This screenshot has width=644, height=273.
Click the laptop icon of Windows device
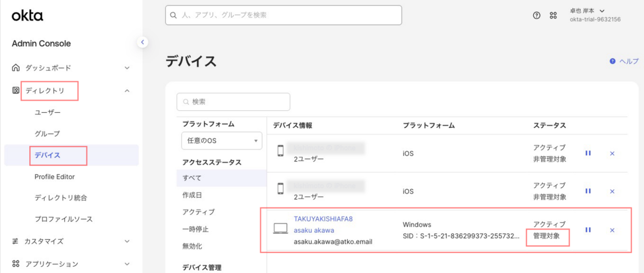tap(280, 229)
